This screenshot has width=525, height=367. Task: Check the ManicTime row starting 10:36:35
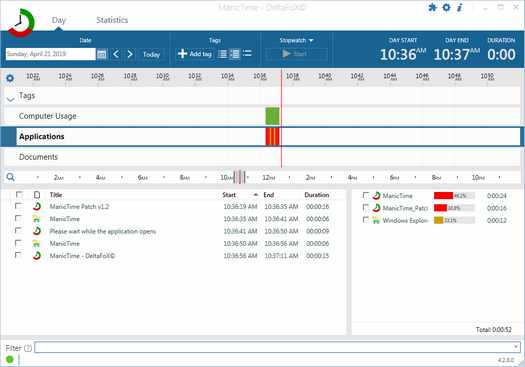tap(18, 219)
